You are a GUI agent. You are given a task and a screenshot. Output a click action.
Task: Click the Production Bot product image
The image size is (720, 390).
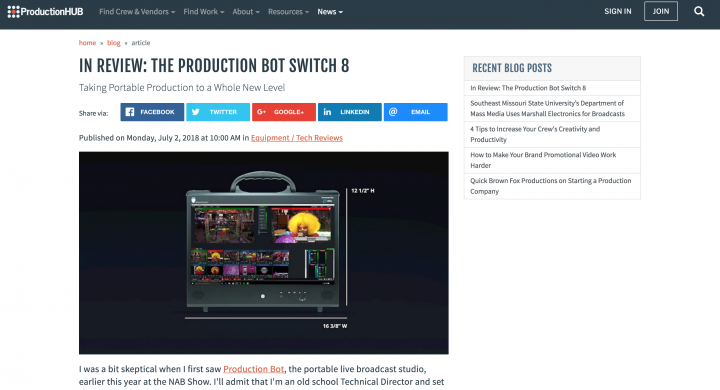point(264,253)
